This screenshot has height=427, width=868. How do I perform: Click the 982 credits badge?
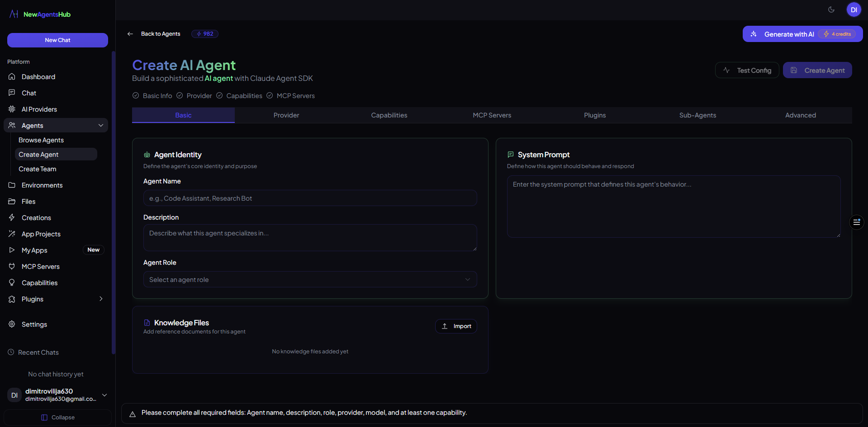(x=205, y=34)
